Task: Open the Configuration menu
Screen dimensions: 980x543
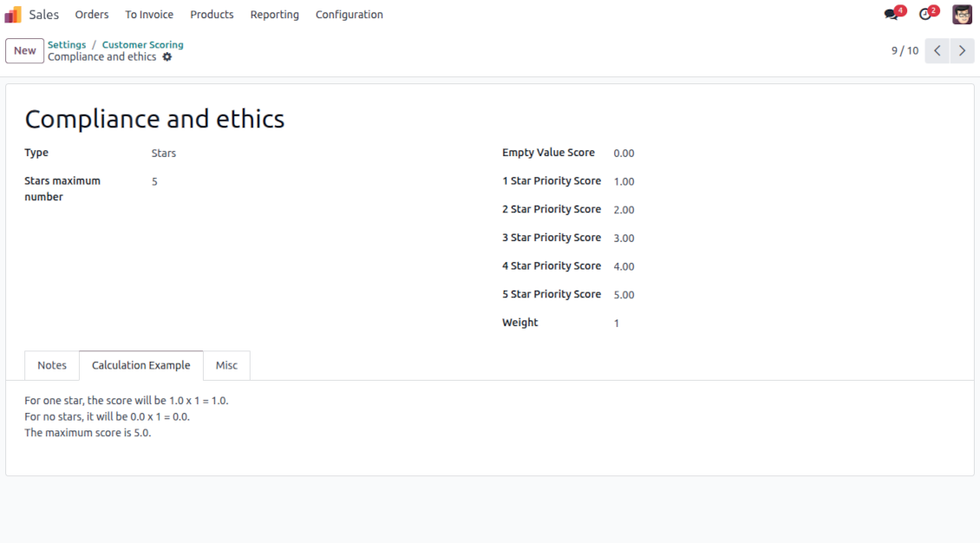Action: (x=350, y=15)
